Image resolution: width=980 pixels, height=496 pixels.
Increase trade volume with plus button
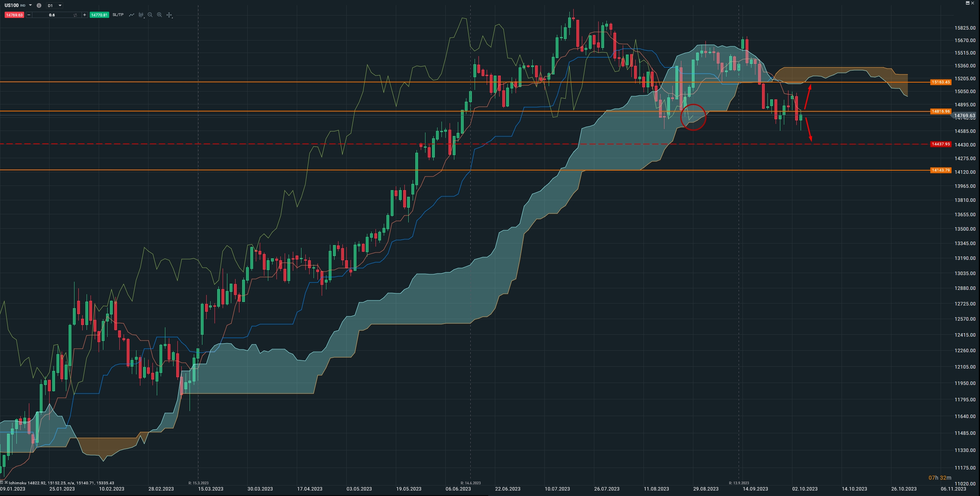tap(85, 15)
